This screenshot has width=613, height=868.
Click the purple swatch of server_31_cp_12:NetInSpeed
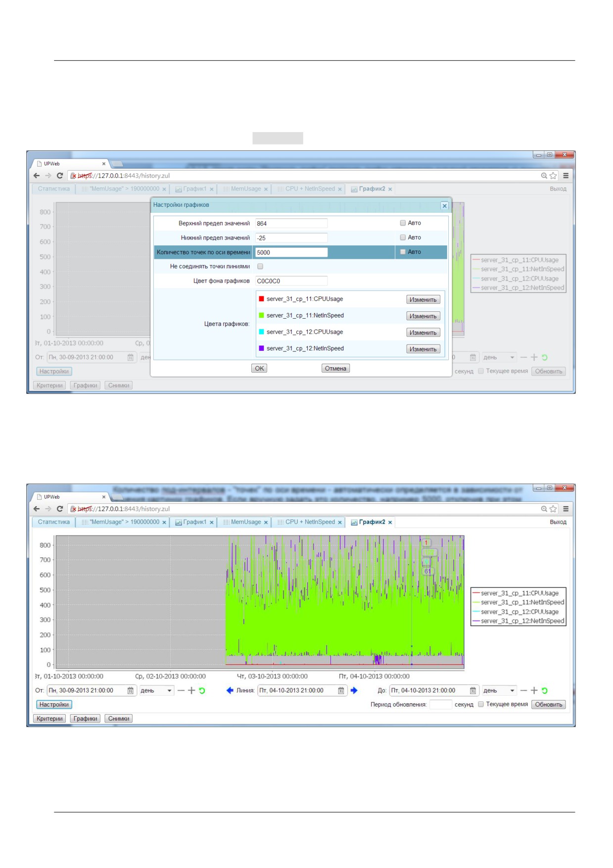[x=261, y=348]
